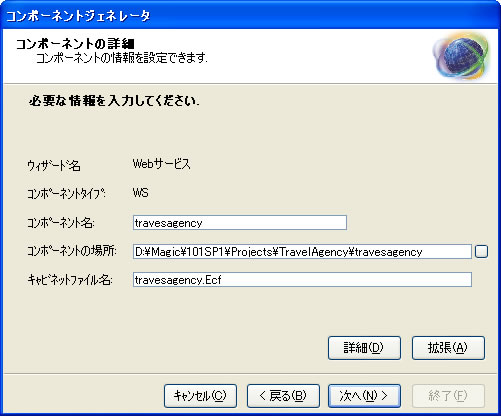The width and height of the screenshot is (501, 416).
Task: Cancel the wizard with キャンセル(C)
Action: click(200, 396)
